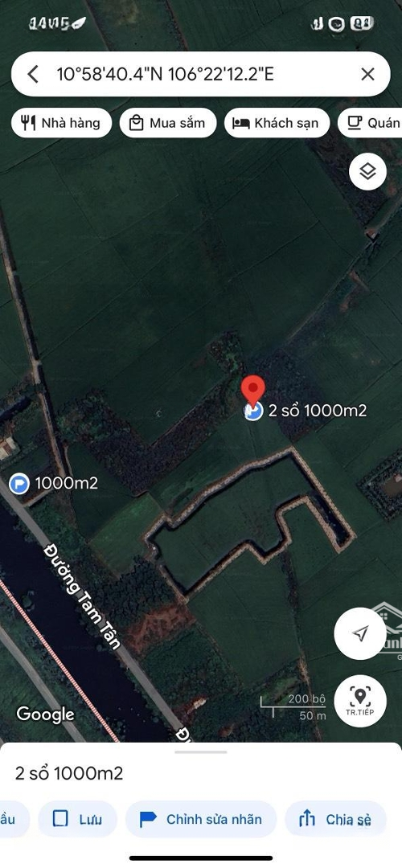402x868 pixels.
Task: Tap the Quán coffee chip
Action: pyautogui.click(x=370, y=123)
